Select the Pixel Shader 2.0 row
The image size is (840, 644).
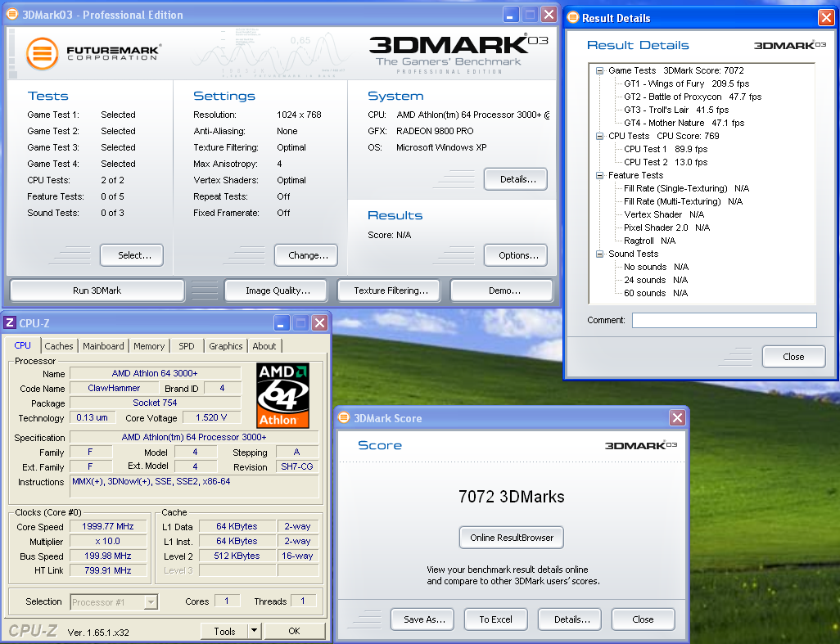[x=666, y=227]
